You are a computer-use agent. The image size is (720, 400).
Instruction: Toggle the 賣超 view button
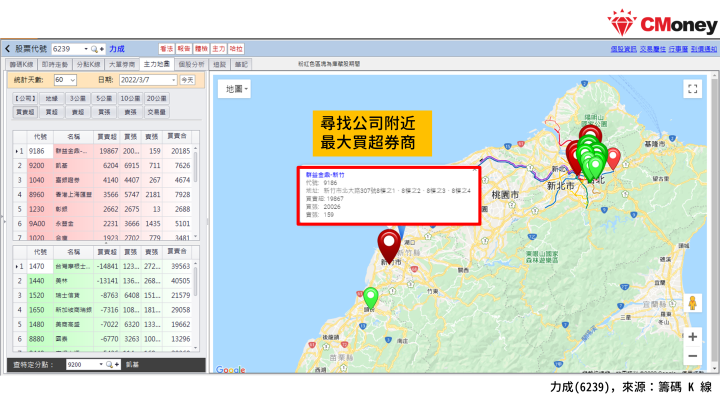(78, 112)
